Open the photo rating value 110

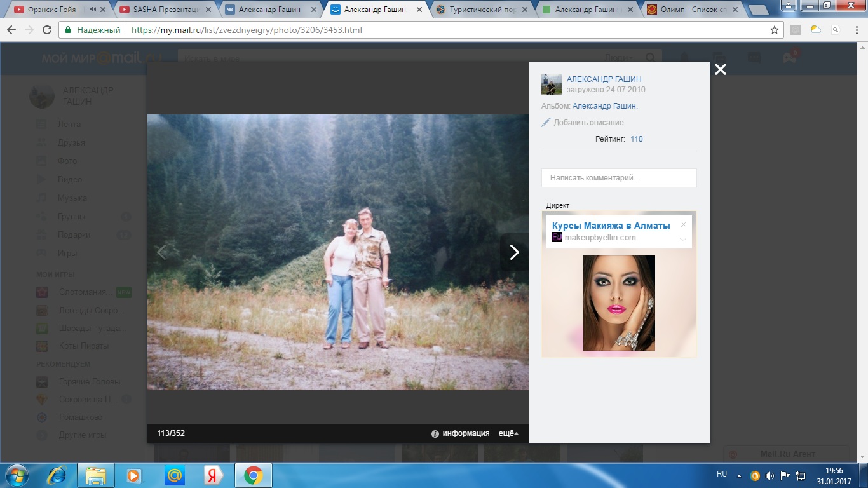636,139
